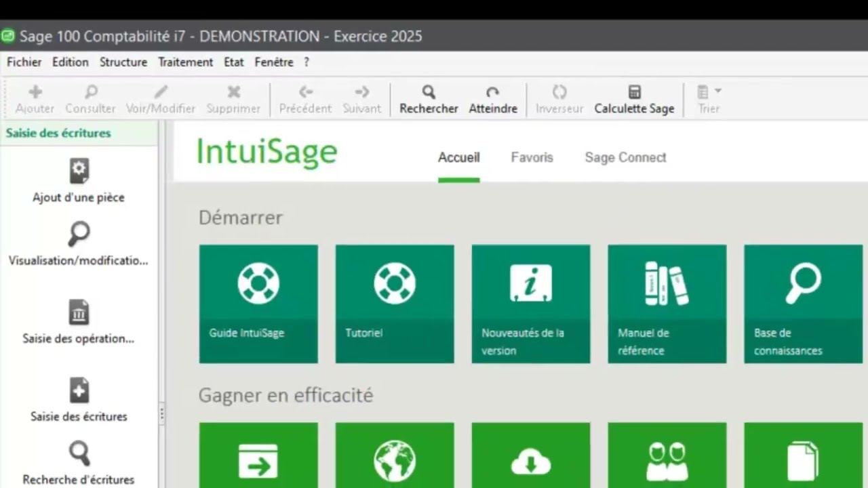This screenshot has width=868, height=488.
Task: Click the documents efficiency tile
Action: (804, 455)
